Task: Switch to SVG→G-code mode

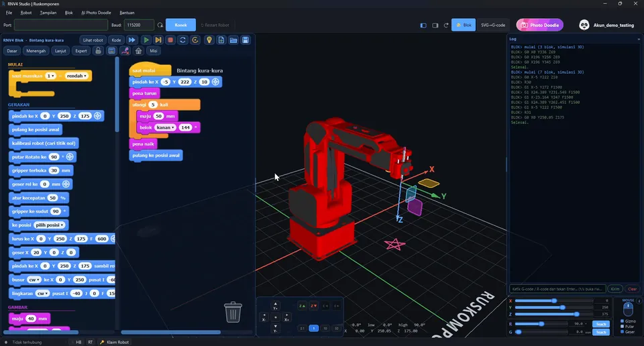Action: [x=493, y=25]
